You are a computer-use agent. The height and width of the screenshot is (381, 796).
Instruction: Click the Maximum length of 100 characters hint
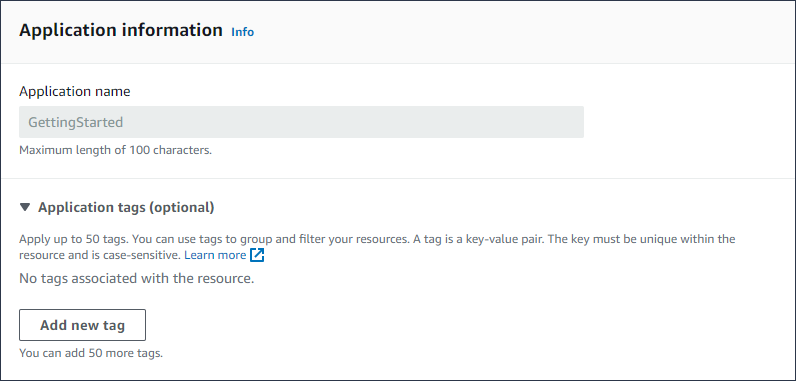[115, 150]
